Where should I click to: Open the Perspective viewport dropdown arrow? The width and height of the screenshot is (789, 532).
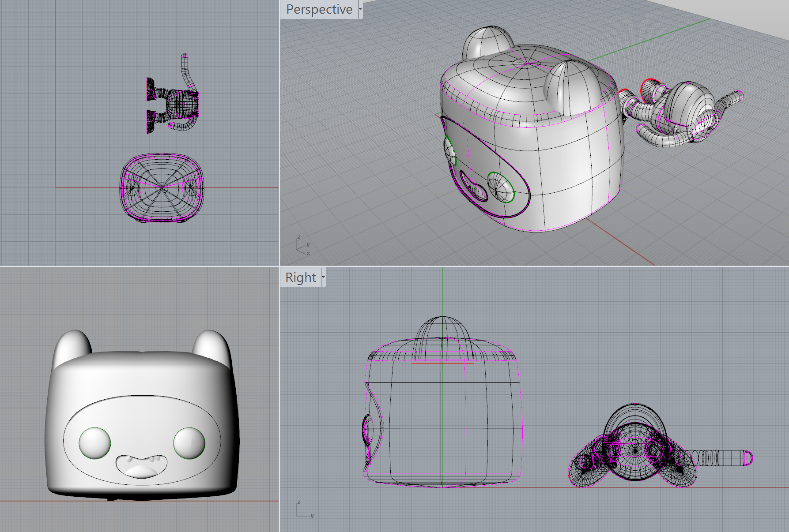tap(360, 9)
